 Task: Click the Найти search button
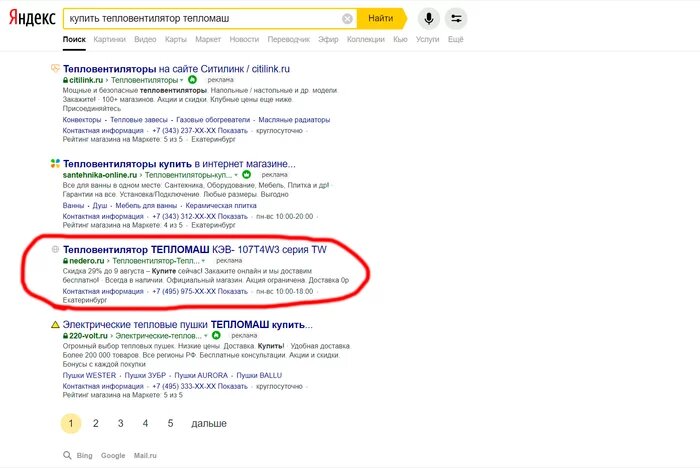click(x=382, y=18)
